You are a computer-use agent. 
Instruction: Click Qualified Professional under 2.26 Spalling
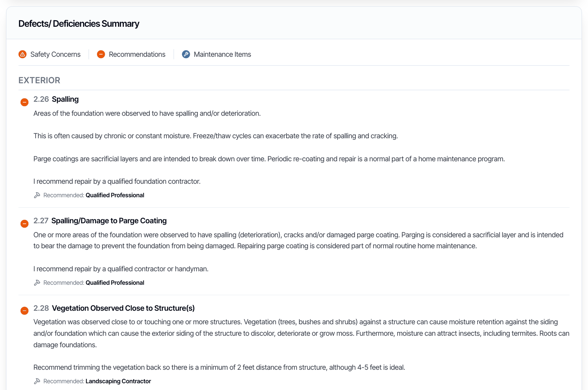click(115, 195)
